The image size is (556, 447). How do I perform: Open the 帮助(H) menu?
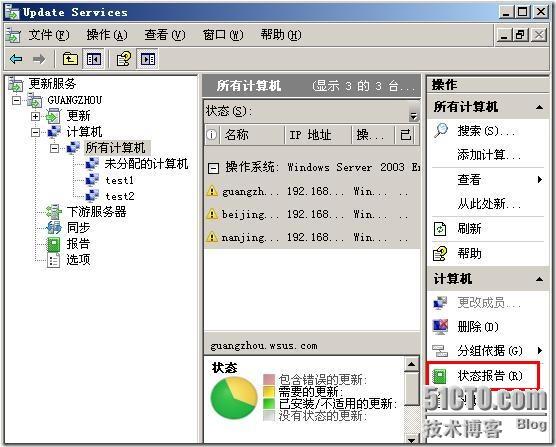pos(281,35)
